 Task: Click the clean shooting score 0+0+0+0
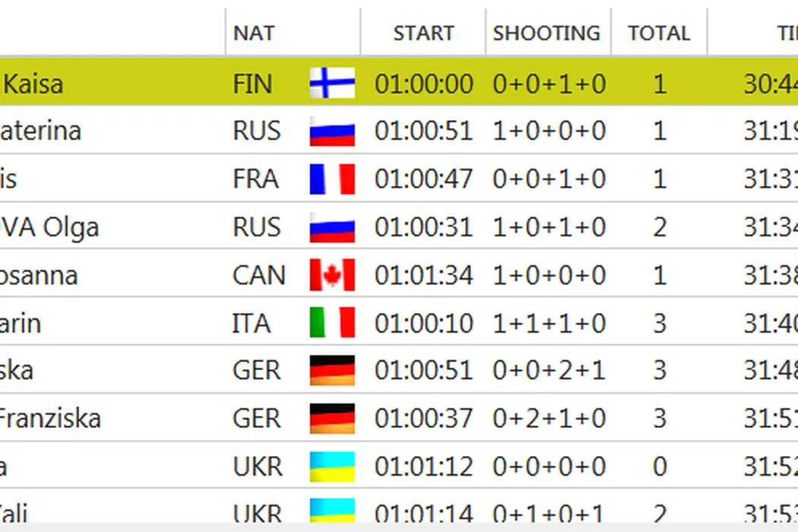[549, 466]
